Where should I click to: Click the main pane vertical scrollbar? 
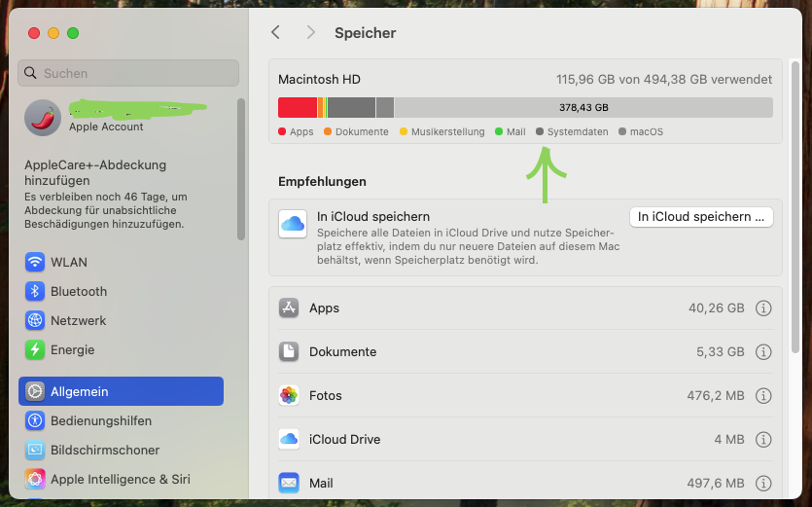[x=795, y=207]
